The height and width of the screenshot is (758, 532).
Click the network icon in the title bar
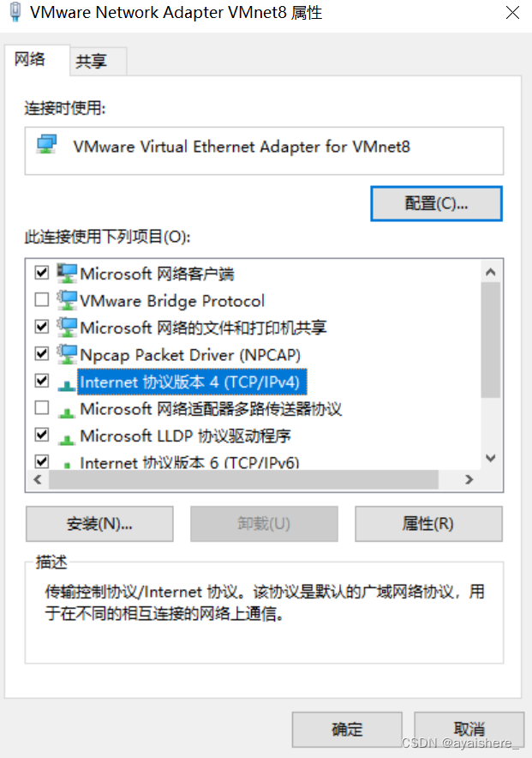[x=14, y=13]
